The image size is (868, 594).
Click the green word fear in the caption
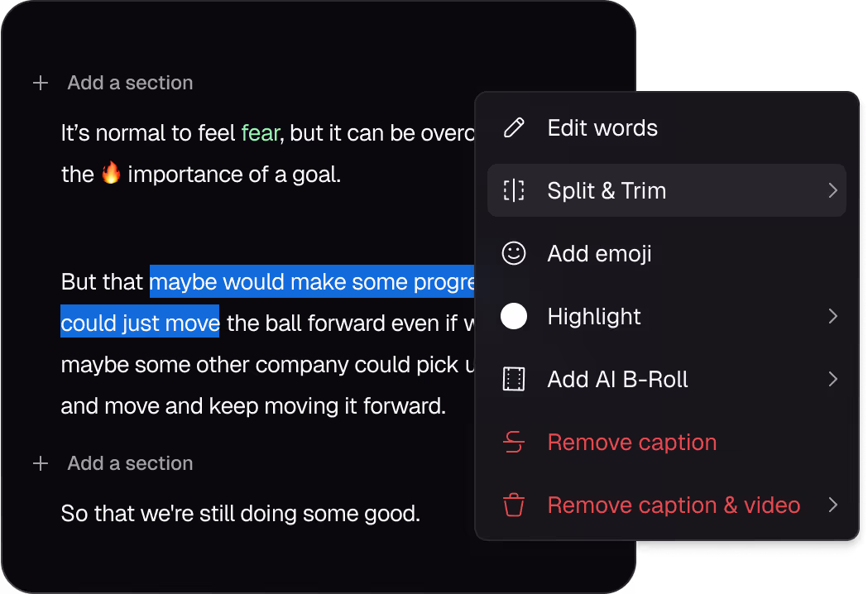pos(260,132)
